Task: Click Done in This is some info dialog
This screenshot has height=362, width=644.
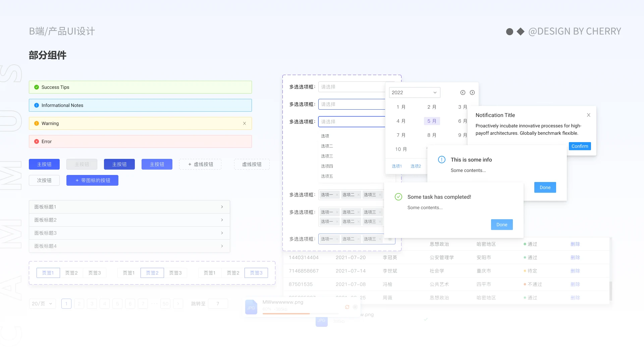Action: (545, 187)
